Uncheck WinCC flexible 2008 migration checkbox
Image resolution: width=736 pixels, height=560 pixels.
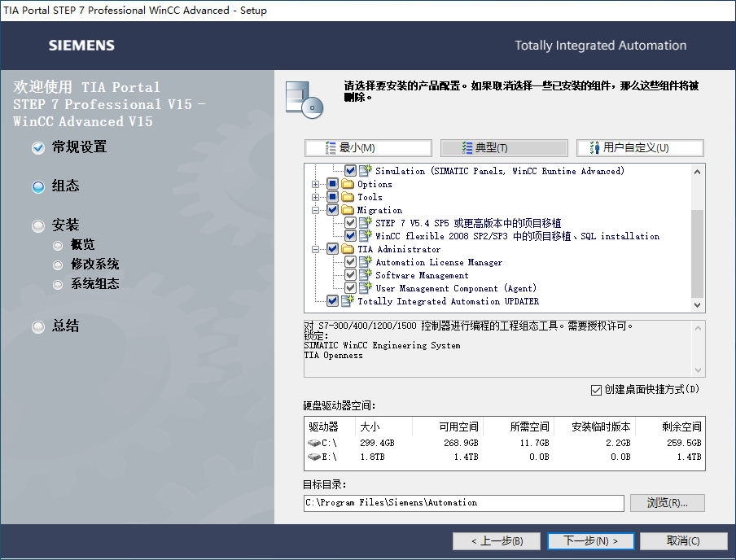coord(350,236)
